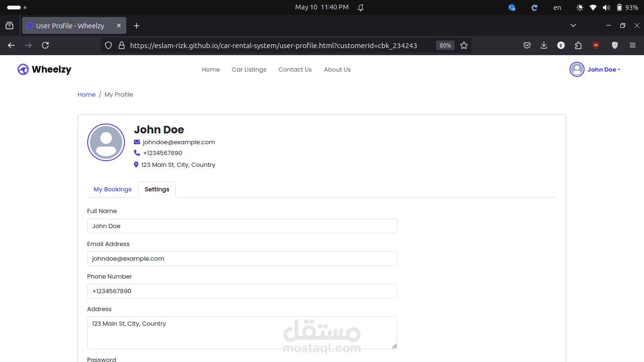Click the Email Address field label
Image resolution: width=644 pixels, height=362 pixels.
[x=108, y=244]
